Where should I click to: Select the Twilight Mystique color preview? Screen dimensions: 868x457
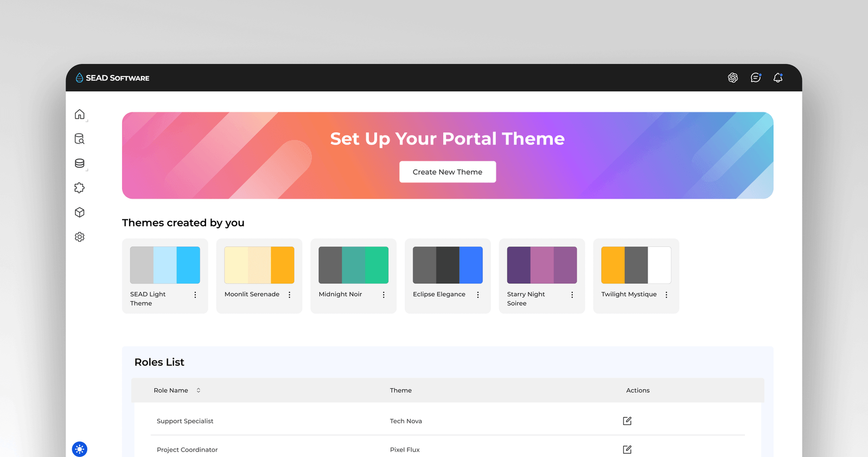pyautogui.click(x=636, y=265)
